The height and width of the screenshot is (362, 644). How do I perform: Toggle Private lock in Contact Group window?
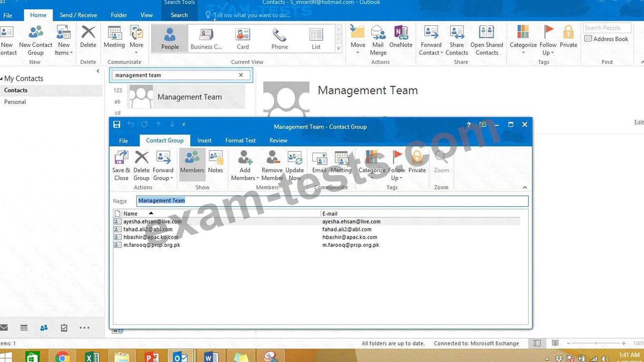417,162
